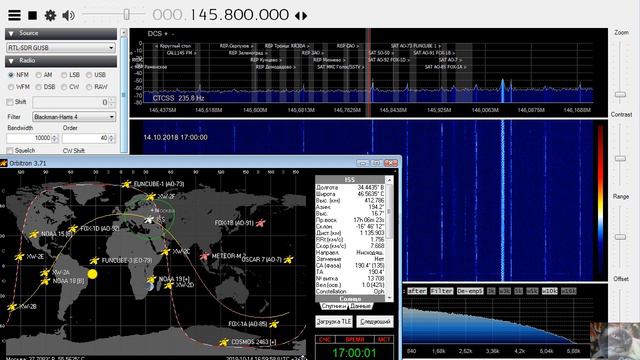Image resolution: width=640 pixels, height=360 pixels.
Task: Stop the SDR# radio playback
Action: coord(32,16)
